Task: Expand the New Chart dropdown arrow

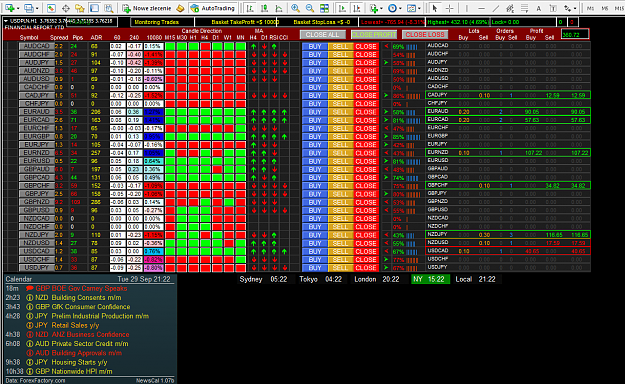Action: pyautogui.click(x=18, y=8)
